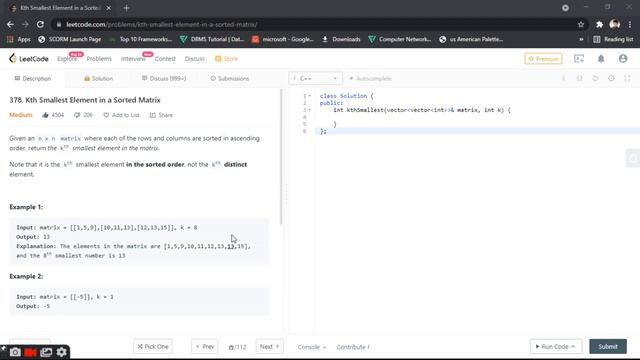
Task: Open the recorder settings gear icon
Action: (62, 352)
